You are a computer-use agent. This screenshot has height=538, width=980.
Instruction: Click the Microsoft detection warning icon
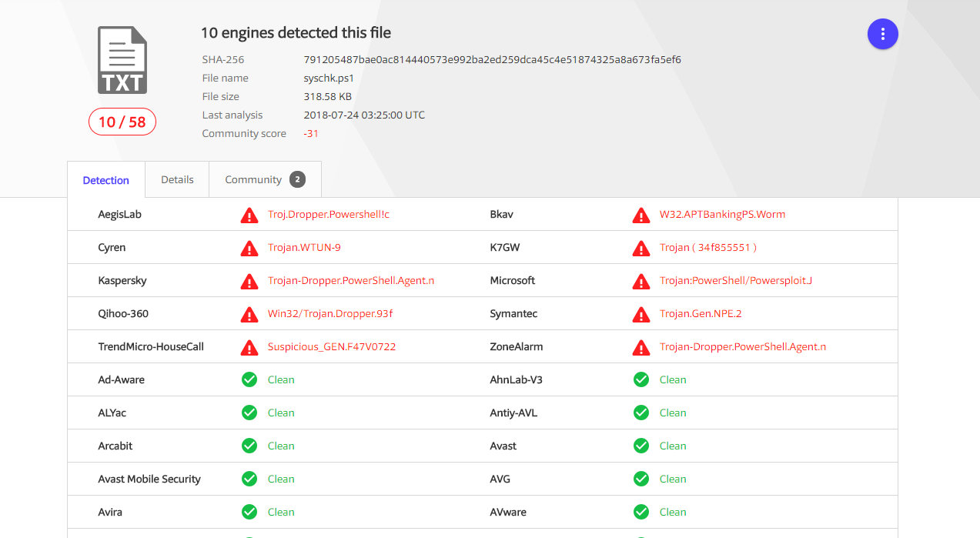coord(641,281)
